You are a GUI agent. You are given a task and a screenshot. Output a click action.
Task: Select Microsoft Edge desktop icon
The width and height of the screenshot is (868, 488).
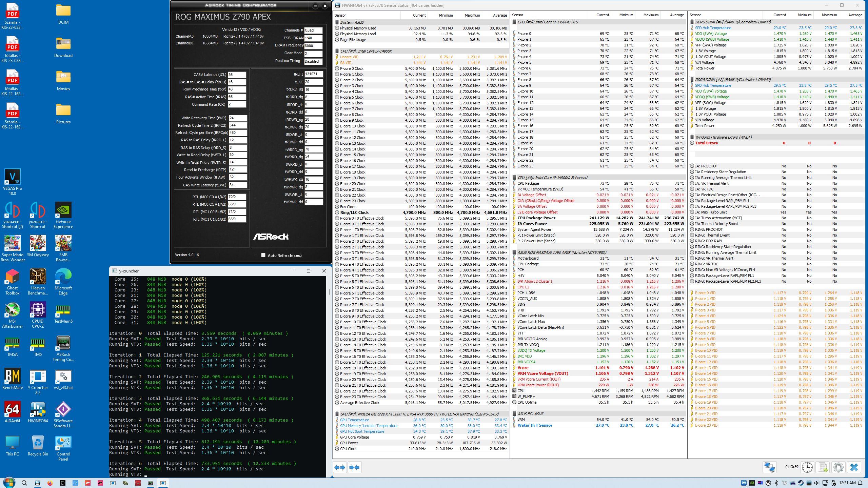(63, 282)
